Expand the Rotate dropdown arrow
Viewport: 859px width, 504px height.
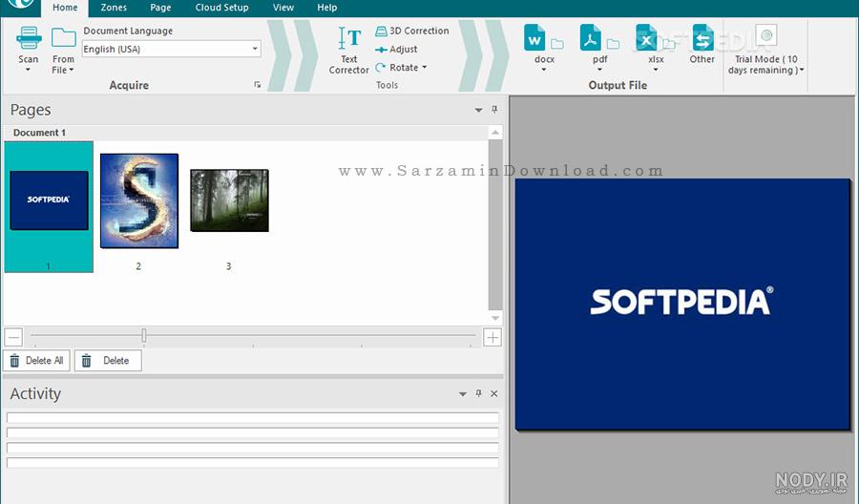[x=425, y=68]
